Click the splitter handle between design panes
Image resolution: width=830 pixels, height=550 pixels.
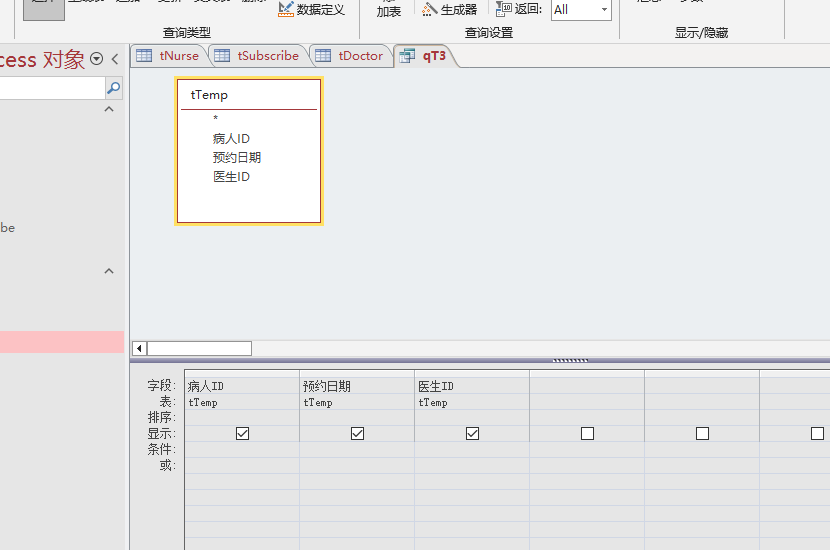pos(570,360)
